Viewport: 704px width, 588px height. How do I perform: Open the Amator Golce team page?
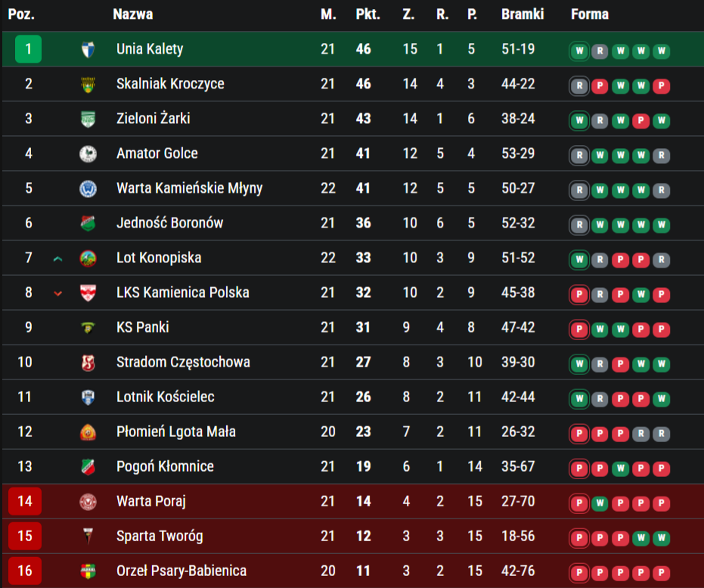point(157,153)
